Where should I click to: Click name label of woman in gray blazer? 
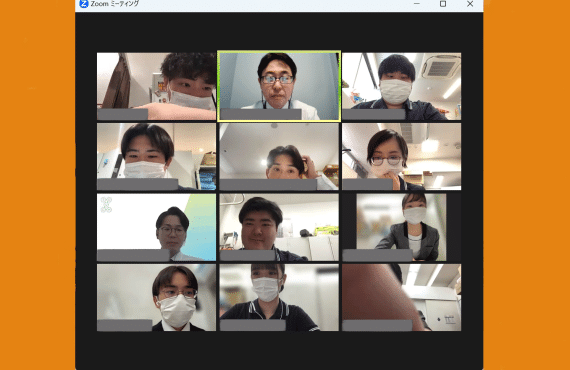click(377, 255)
